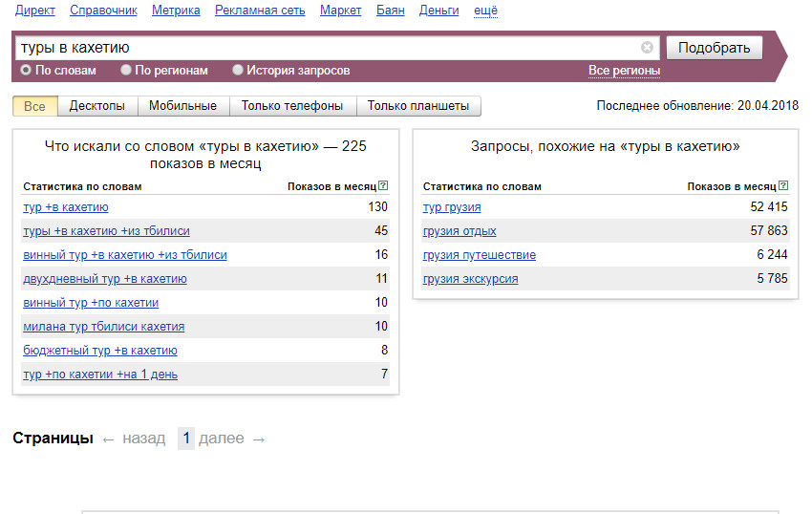Click the 'Подобрать' button

(x=715, y=48)
